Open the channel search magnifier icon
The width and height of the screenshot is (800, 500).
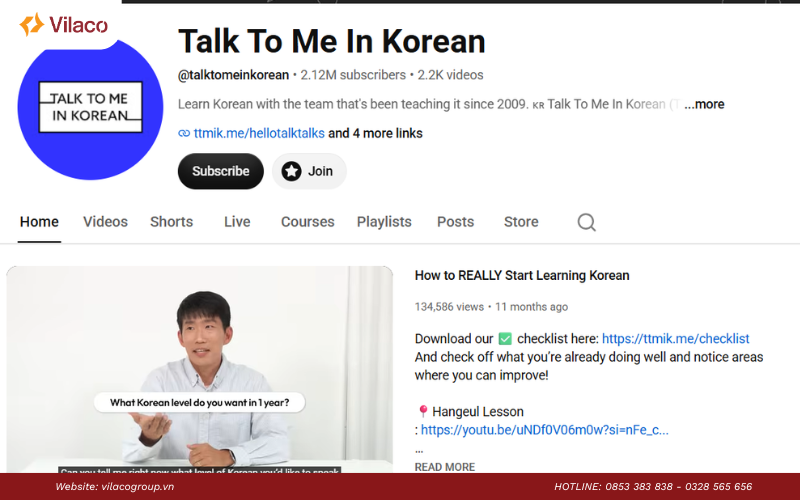586,222
